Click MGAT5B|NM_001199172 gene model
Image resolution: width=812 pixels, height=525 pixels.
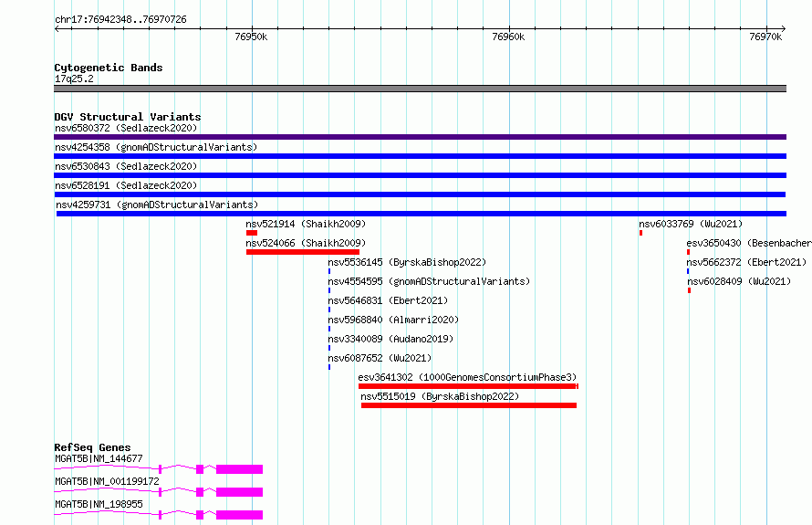(159, 492)
